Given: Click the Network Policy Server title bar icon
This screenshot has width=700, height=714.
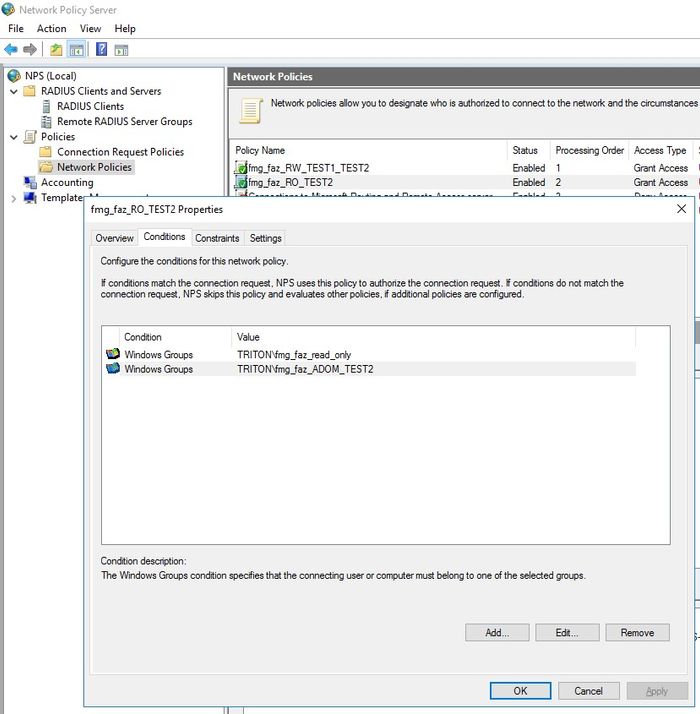Looking at the screenshot, I should pos(8,9).
